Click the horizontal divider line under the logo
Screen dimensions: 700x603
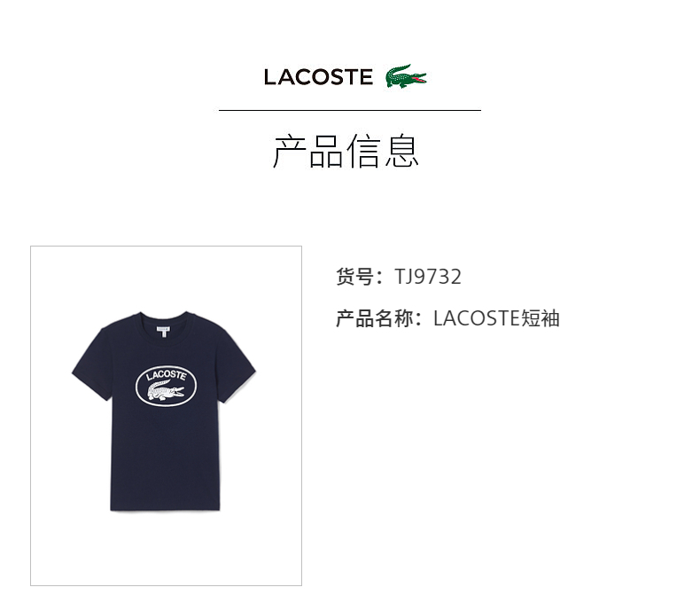point(349,110)
